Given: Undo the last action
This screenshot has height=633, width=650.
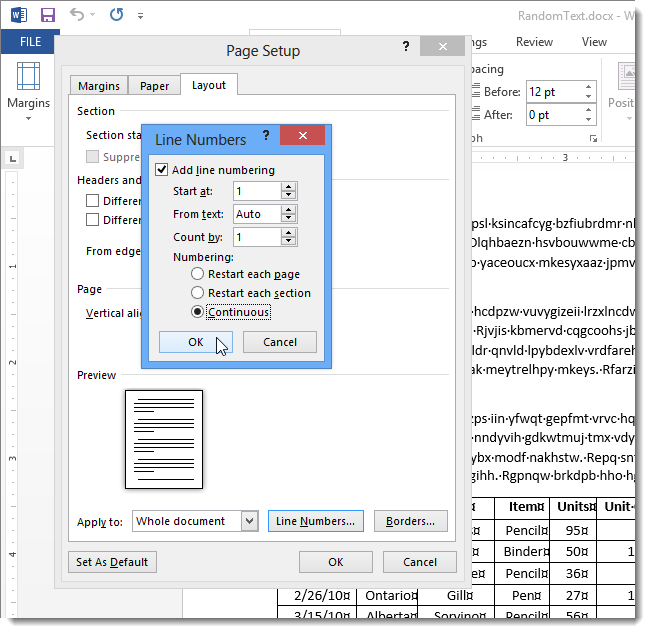Looking at the screenshot, I should click(x=77, y=15).
